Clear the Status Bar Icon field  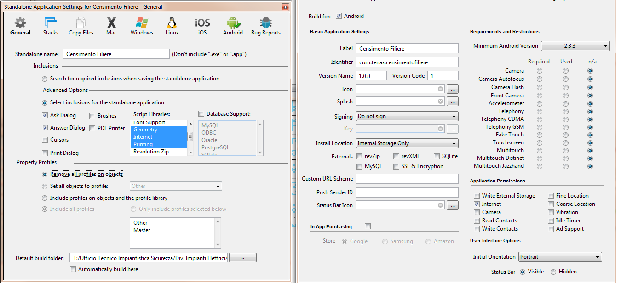440,205
